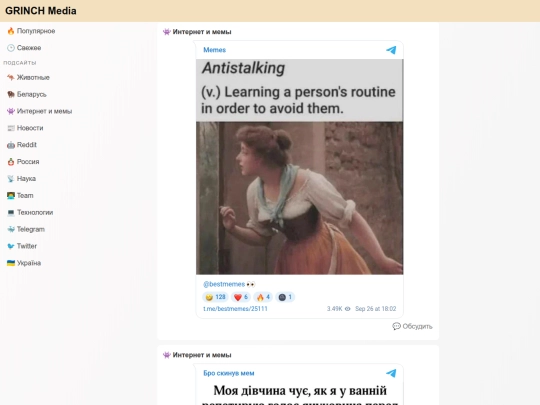Open the Twitter subsite
This screenshot has width=540, height=405.
(x=27, y=246)
